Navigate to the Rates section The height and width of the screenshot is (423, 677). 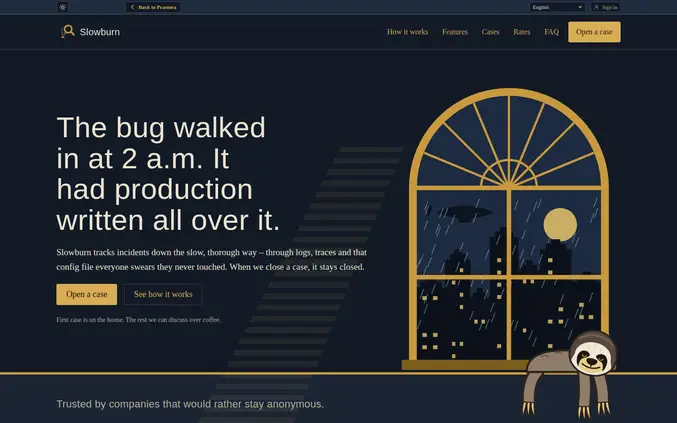522,32
